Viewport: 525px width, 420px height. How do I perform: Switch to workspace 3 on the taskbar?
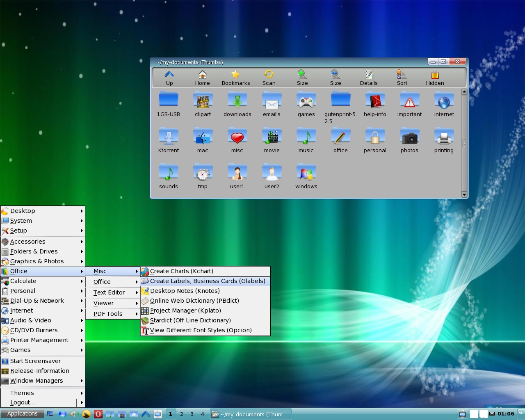point(192,414)
